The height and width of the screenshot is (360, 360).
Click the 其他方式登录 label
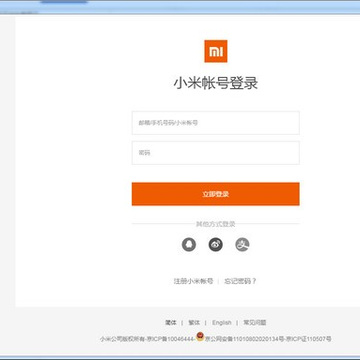pyautogui.click(x=216, y=224)
